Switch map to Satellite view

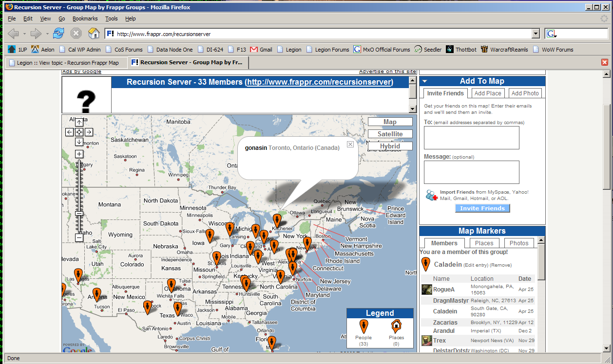pyautogui.click(x=390, y=134)
